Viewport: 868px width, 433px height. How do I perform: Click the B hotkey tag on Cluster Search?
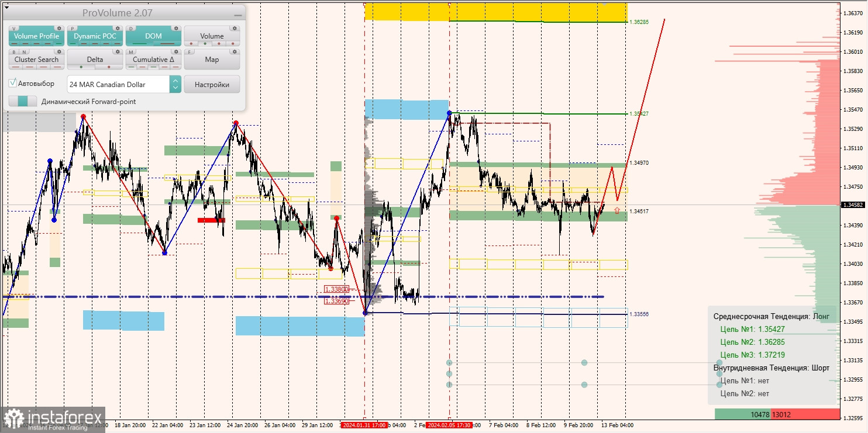(14, 51)
